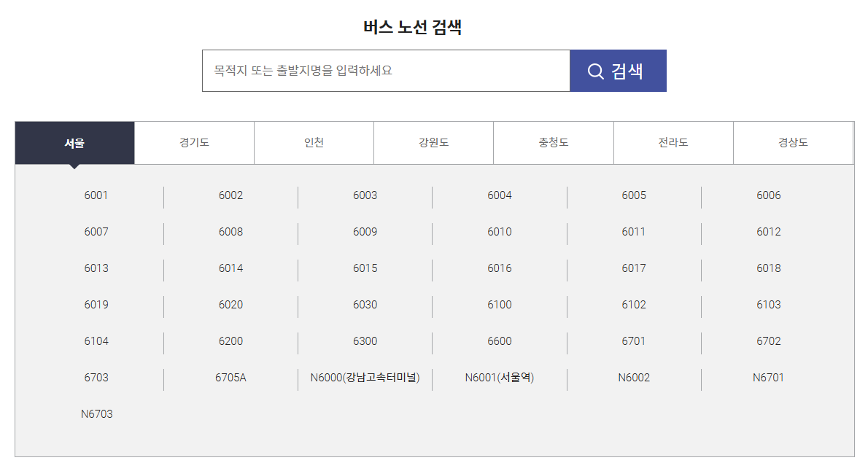Select bus route 6600
Viewport: 868px width, 463px height.
[x=500, y=341]
